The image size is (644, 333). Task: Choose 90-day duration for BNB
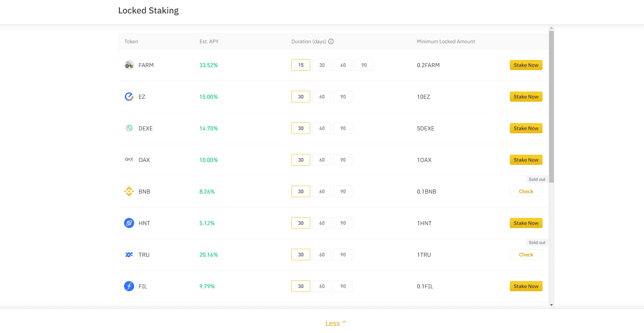click(x=343, y=191)
